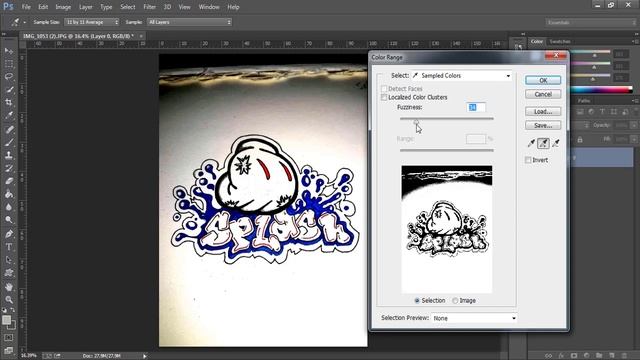
Task: Click the Fuzziness value field
Action: [x=476, y=107]
